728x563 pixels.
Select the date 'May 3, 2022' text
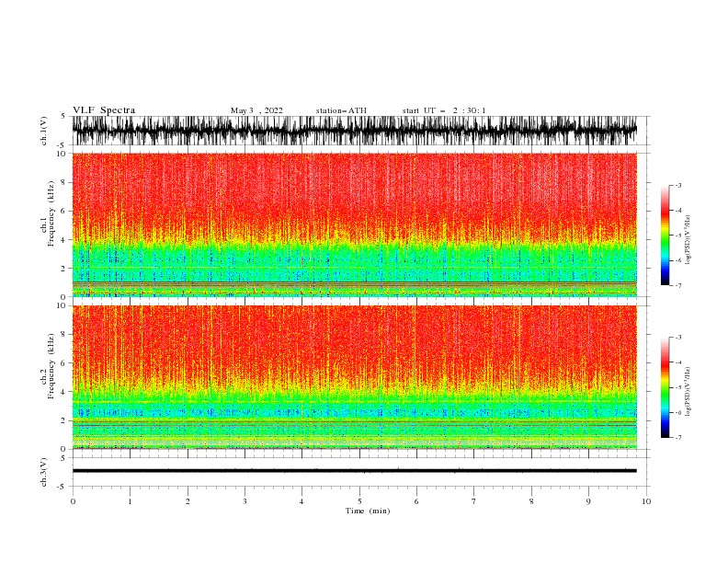[x=256, y=110]
